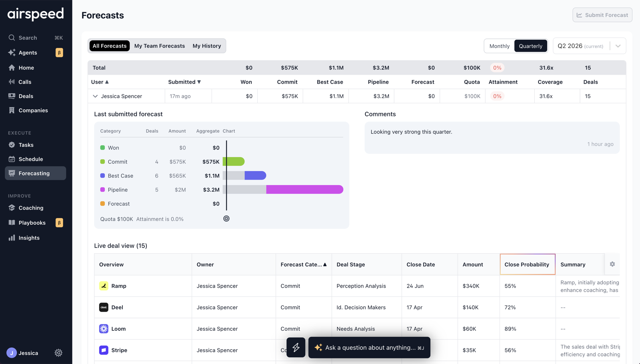Open Calls in the sidebar
Image resolution: width=640 pixels, height=364 pixels.
click(x=36, y=82)
